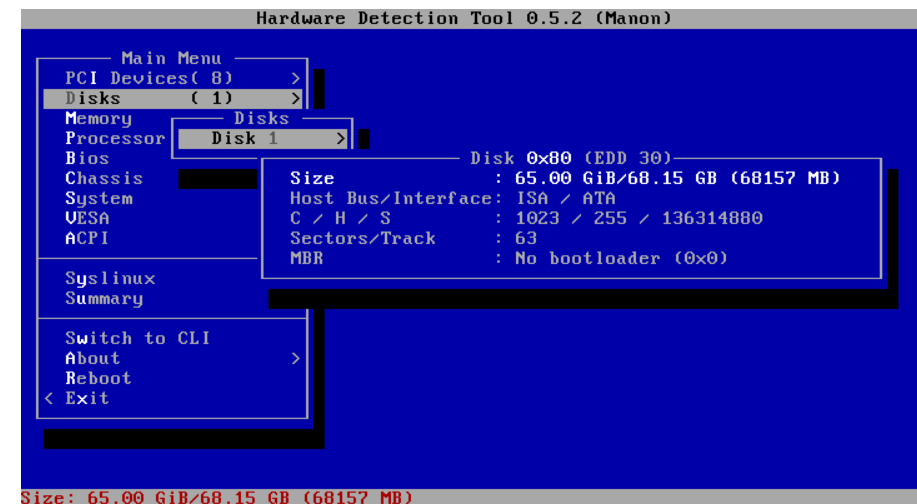917x504 pixels.
Task: Expand the arrow beside About
Action: click(x=296, y=358)
